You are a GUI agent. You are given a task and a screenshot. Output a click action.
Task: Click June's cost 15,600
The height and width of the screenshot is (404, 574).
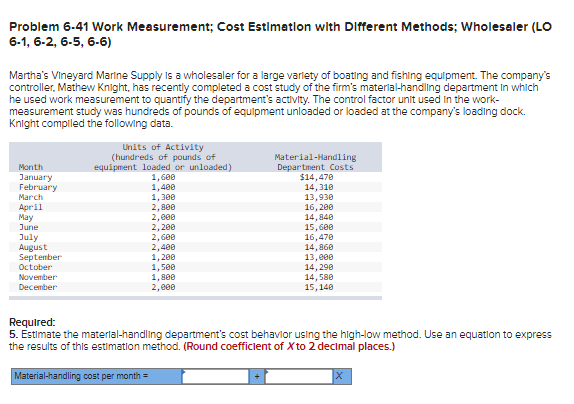pos(319,227)
